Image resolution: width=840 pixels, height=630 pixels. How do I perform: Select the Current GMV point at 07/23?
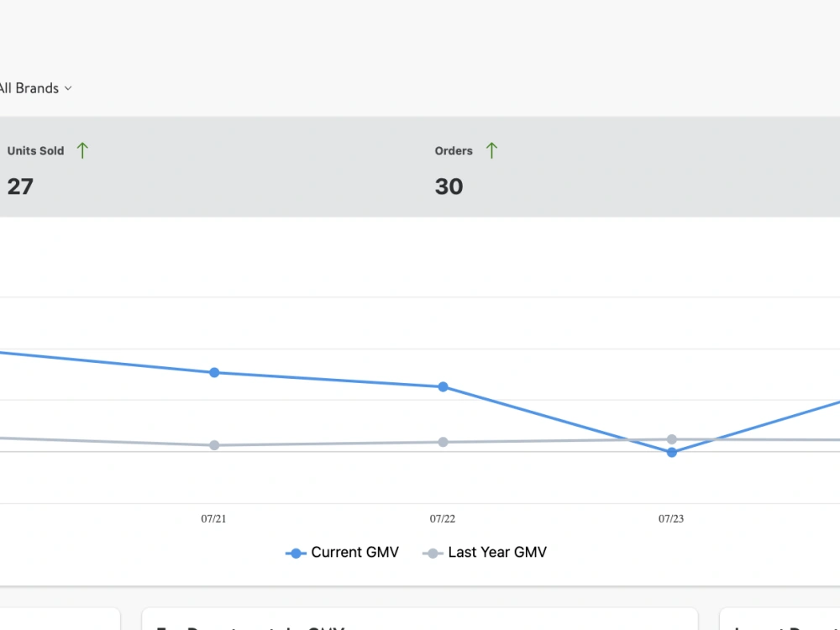click(672, 453)
